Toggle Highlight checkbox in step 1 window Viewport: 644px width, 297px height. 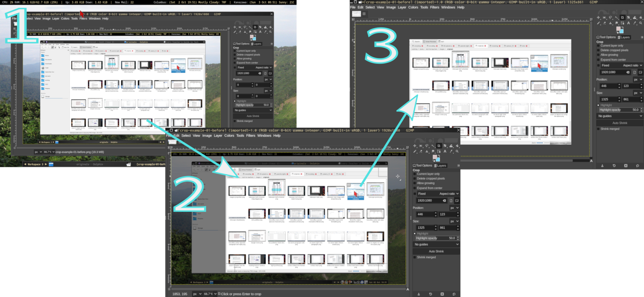pyautogui.click(x=235, y=101)
